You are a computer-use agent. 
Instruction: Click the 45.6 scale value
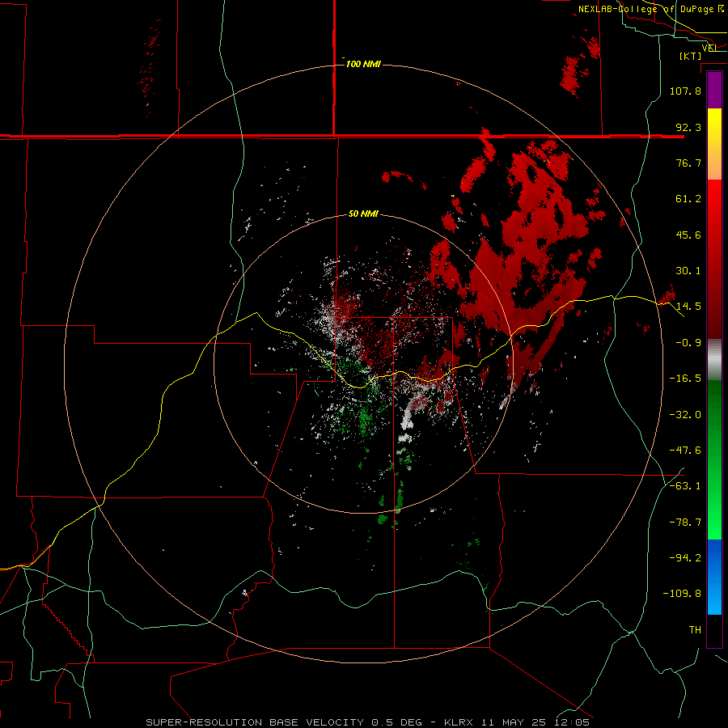click(x=688, y=235)
